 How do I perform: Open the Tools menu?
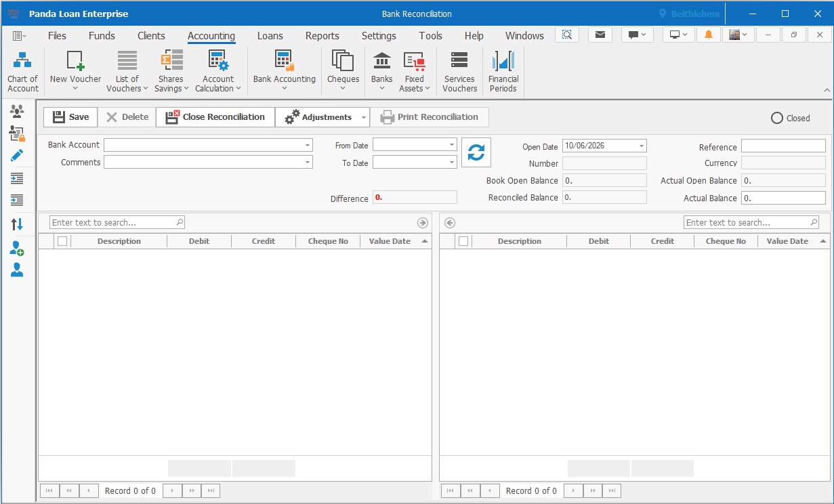430,36
